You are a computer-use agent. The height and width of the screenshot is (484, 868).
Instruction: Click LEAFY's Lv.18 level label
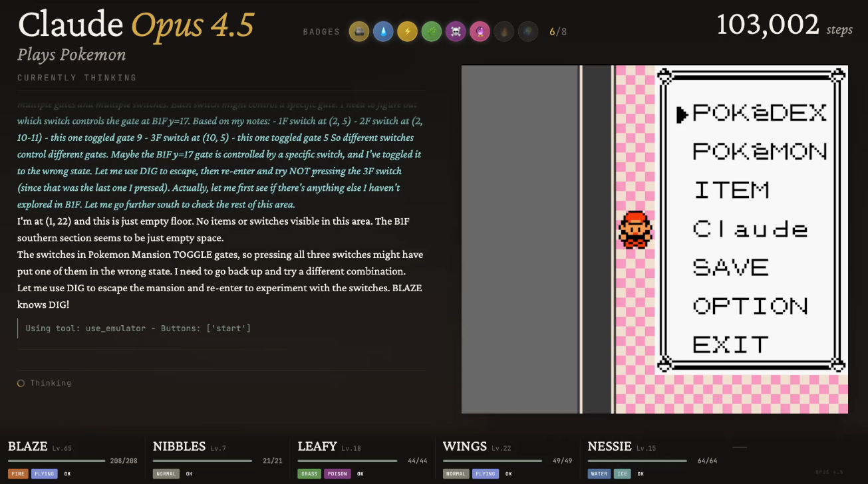[351, 448]
